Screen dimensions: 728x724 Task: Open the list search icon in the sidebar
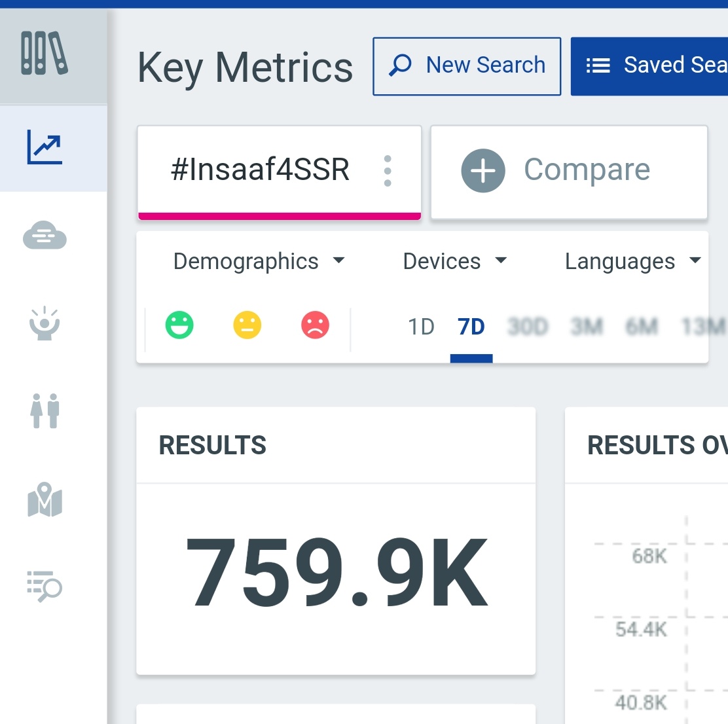(45, 587)
